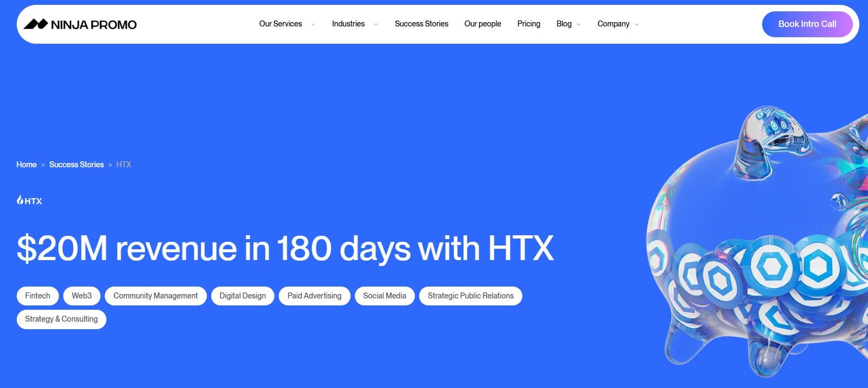This screenshot has width=868, height=388.
Task: Expand the Our Services chevron
Action: coord(313,24)
